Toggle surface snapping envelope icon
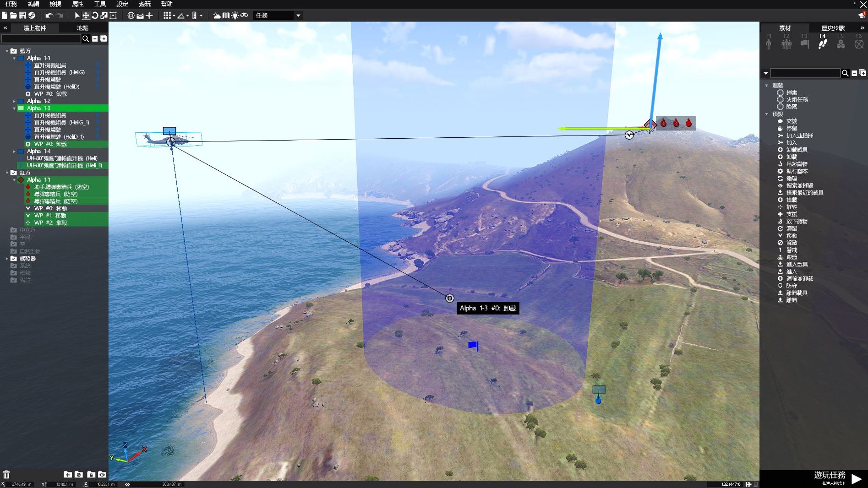This screenshot has width=868, height=488. pos(140,15)
